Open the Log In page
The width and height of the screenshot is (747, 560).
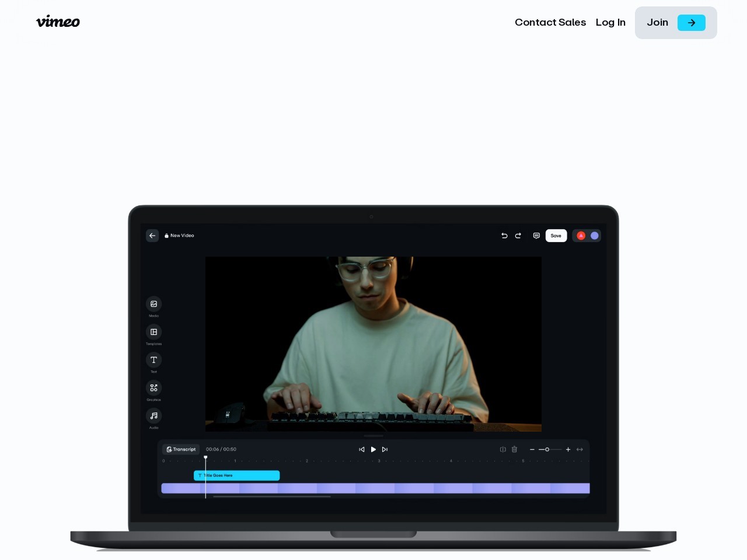(610, 22)
